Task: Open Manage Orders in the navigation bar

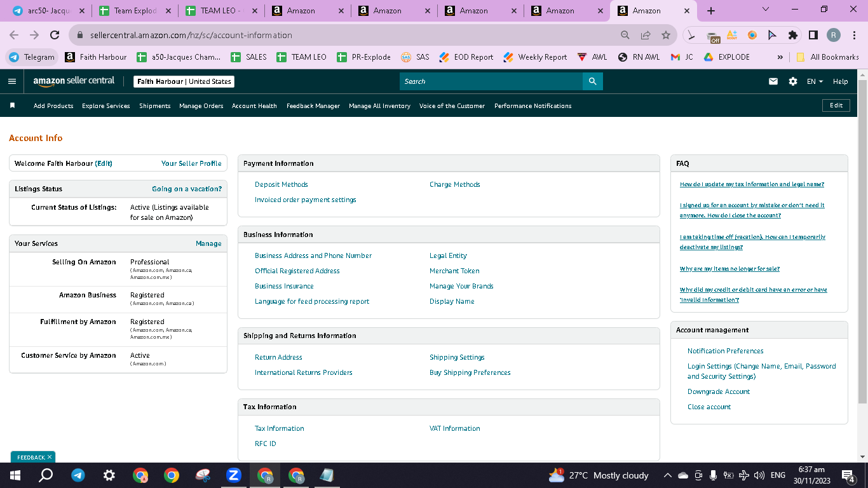Action: [x=201, y=106]
